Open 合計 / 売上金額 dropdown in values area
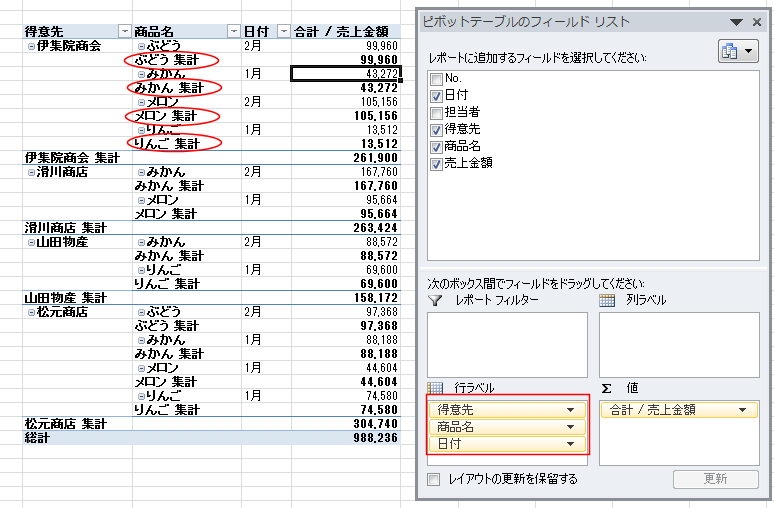 tap(742, 410)
